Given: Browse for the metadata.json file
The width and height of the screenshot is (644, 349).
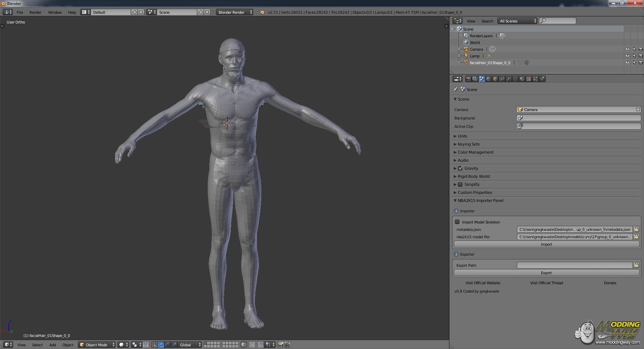Looking at the screenshot, I should (636, 230).
